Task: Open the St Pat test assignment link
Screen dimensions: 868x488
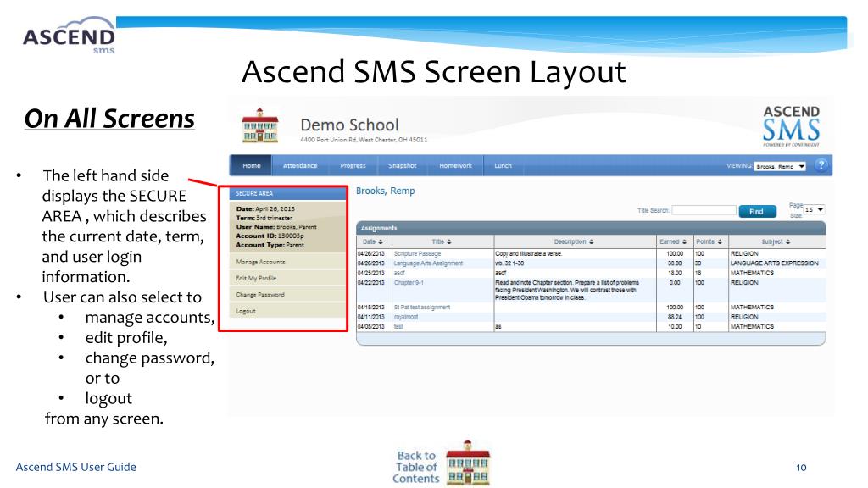Action: click(x=422, y=307)
